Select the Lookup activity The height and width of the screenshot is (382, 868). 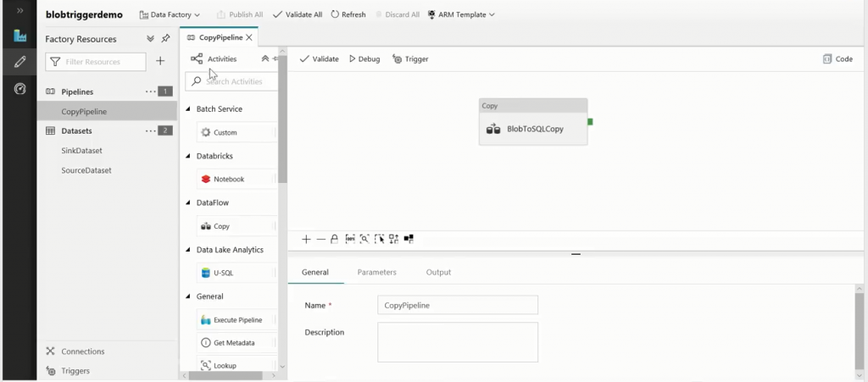pyautogui.click(x=237, y=365)
